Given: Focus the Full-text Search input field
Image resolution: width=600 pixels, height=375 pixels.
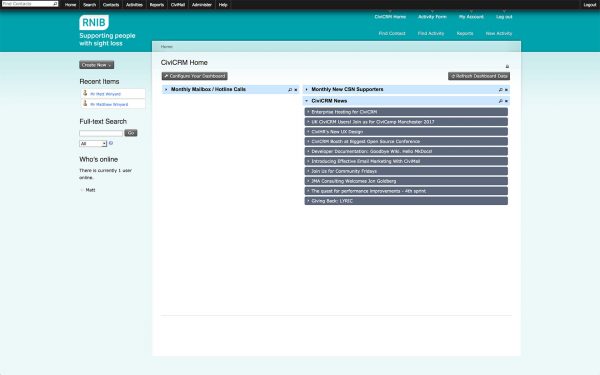Looking at the screenshot, I should 101,133.
